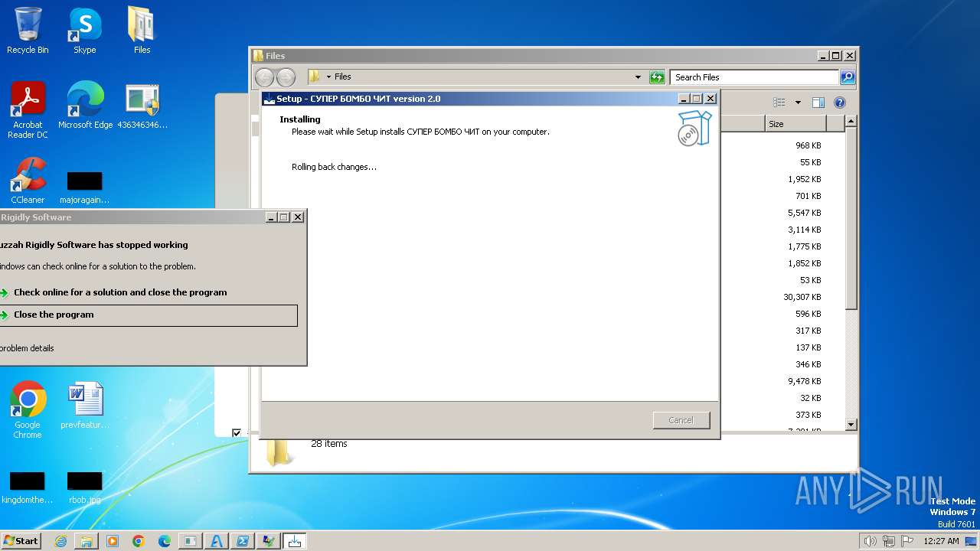This screenshot has width=980, height=551.
Task: Open Windows Media Player taskbar icon
Action: [113, 541]
